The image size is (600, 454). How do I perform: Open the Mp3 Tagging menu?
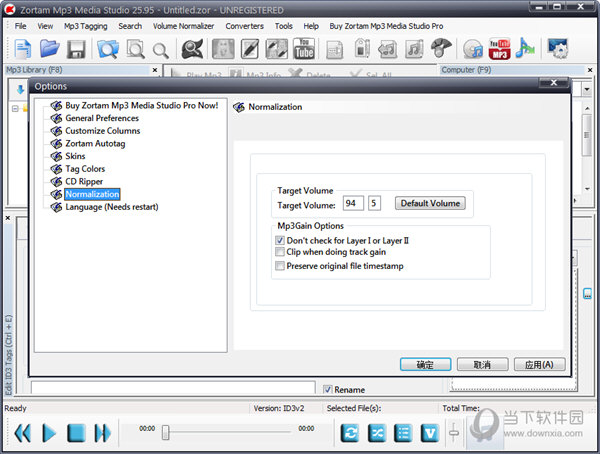[x=86, y=26]
